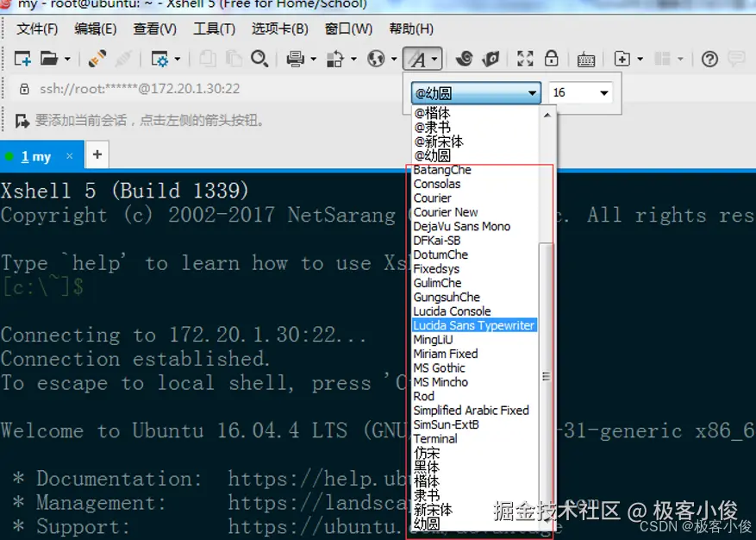This screenshot has width=756, height=540.
Task: Click the ssh address bar field
Action: (x=140, y=89)
